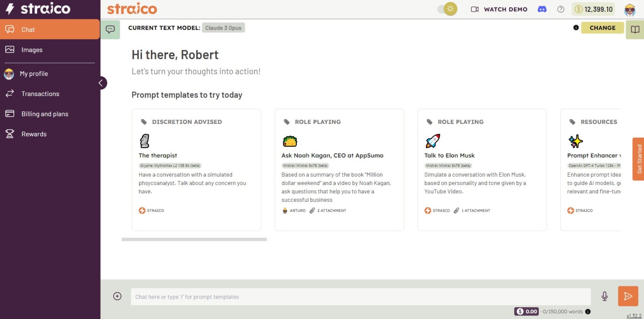Click the green chat bubble icon
Screen dimensions: 644x319
coord(110,29)
